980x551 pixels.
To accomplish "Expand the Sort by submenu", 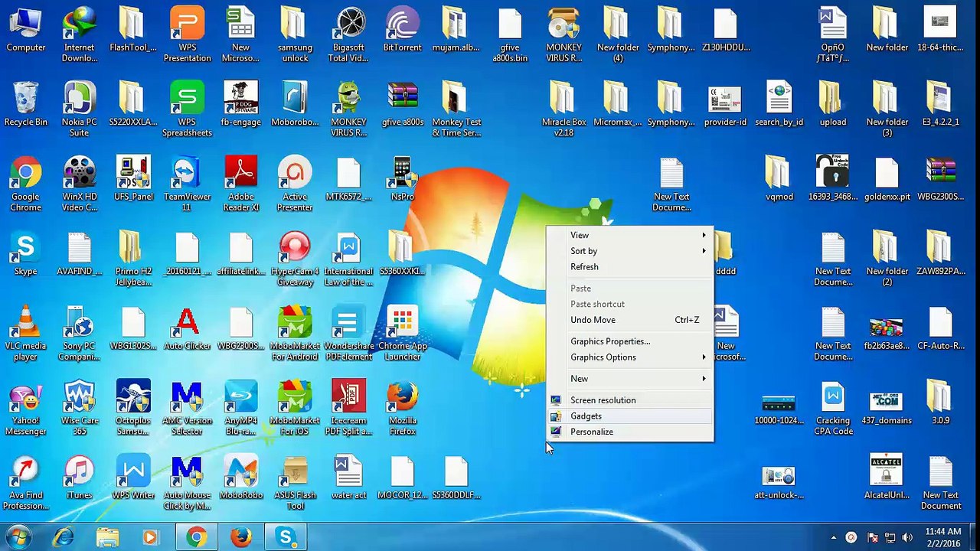I will point(631,251).
